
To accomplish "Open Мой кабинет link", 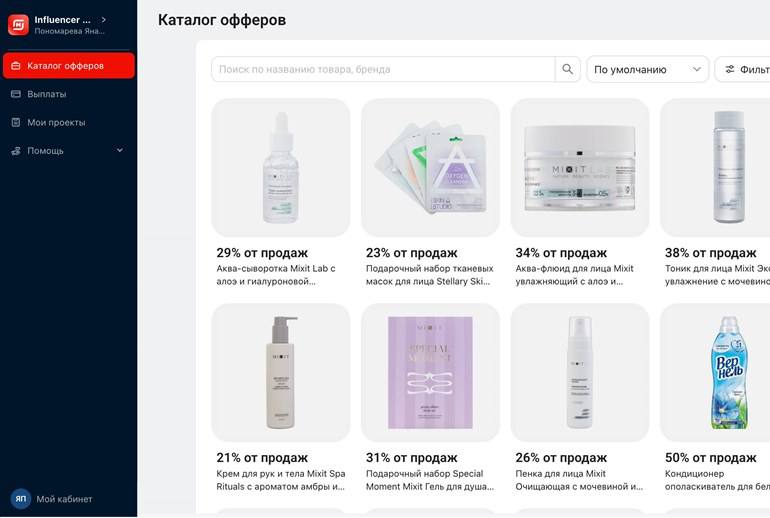I will (64, 499).
